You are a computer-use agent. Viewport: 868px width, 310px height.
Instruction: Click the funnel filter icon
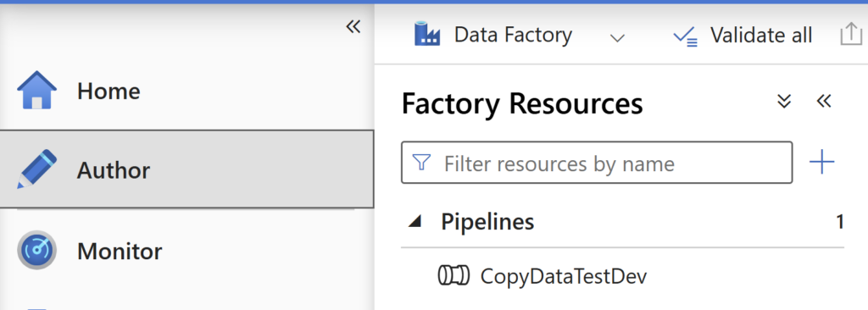[x=422, y=163]
